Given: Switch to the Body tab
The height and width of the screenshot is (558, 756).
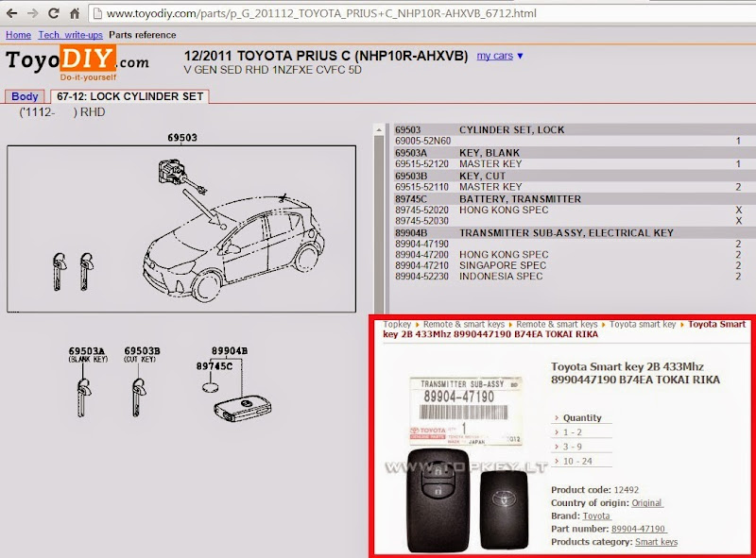Looking at the screenshot, I should point(25,96).
